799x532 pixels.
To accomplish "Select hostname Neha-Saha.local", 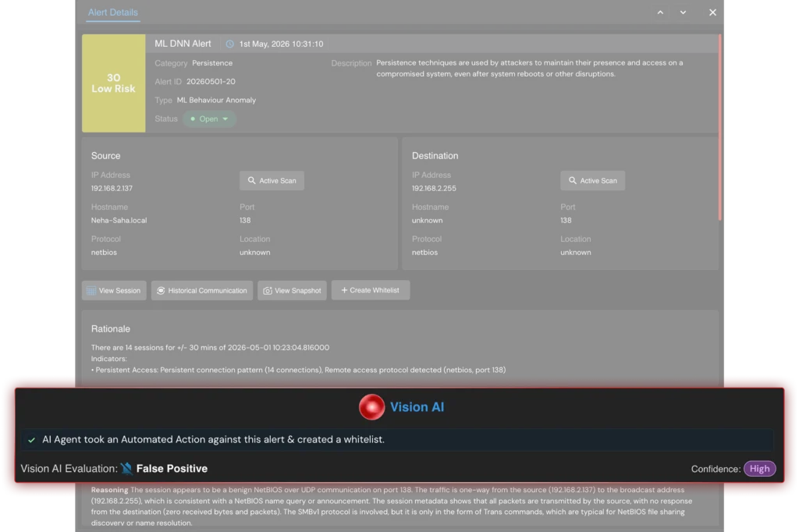I will (119, 220).
